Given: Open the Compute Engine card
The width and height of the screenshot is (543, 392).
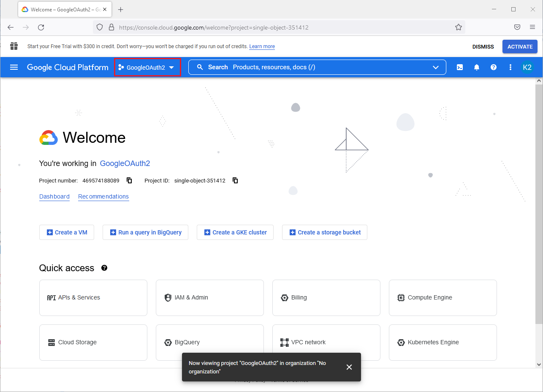Looking at the screenshot, I should pyautogui.click(x=443, y=298).
